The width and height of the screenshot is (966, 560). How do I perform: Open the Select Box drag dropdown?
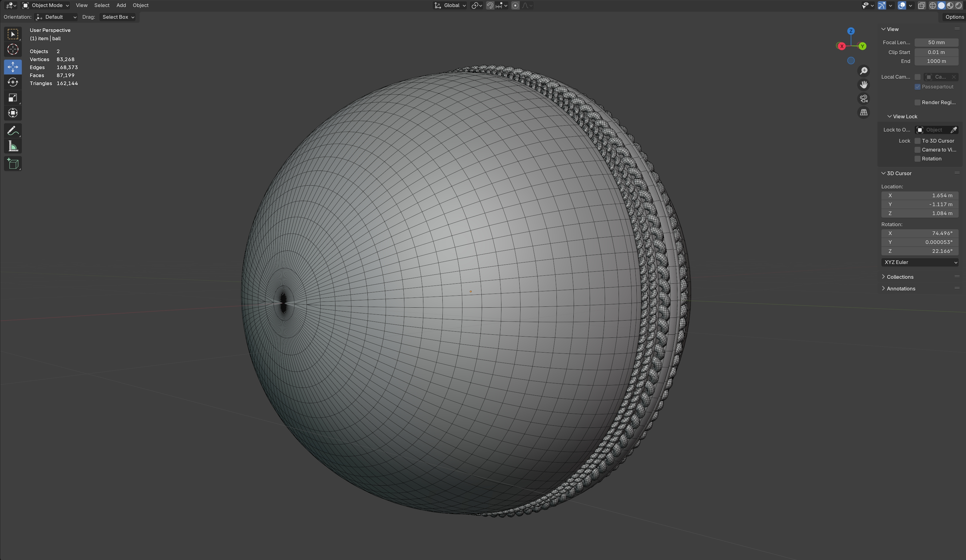118,17
